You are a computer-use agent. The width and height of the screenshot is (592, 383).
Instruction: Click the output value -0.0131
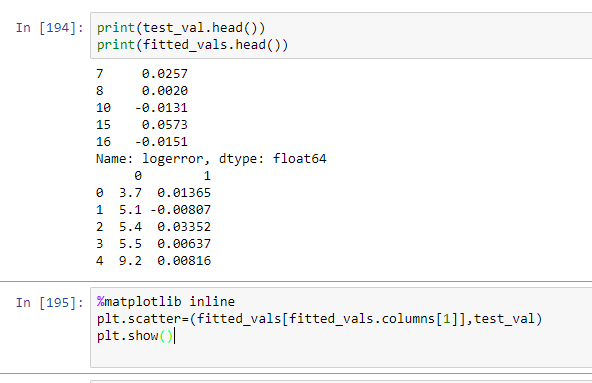click(161, 108)
